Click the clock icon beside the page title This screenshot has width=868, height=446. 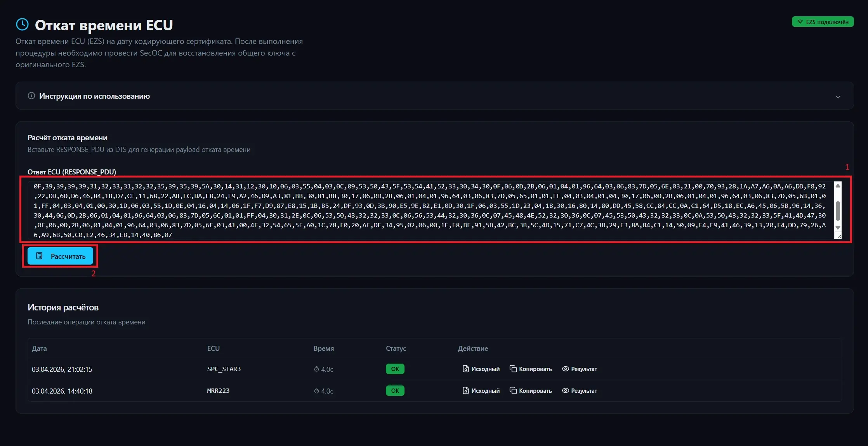click(x=22, y=24)
